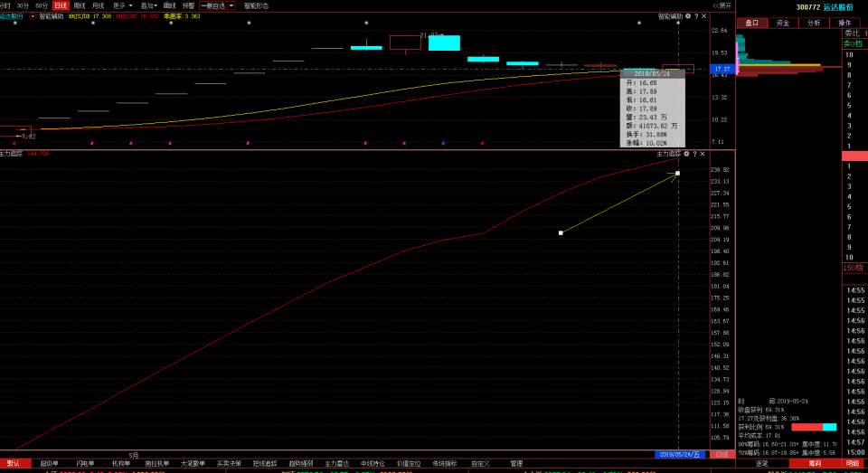868x473 pixels.
Task: Click the 筹码 button at bottom right
Action: point(815,463)
